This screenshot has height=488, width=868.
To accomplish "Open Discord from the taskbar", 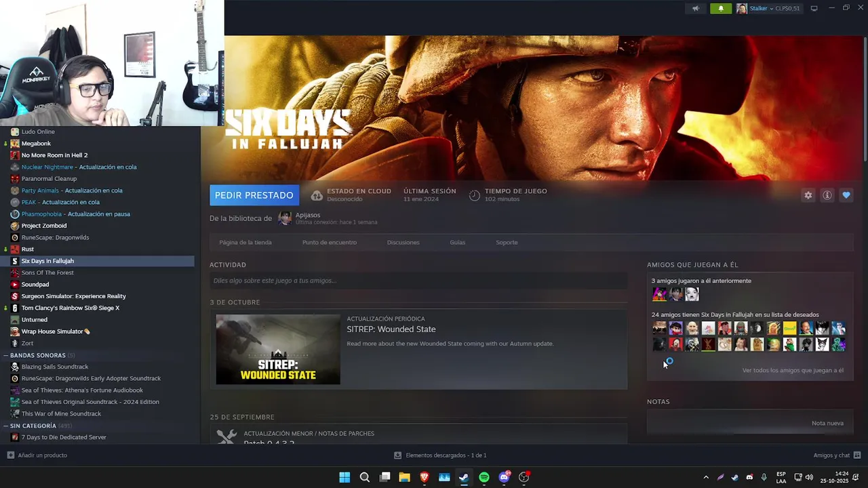I will [504, 477].
